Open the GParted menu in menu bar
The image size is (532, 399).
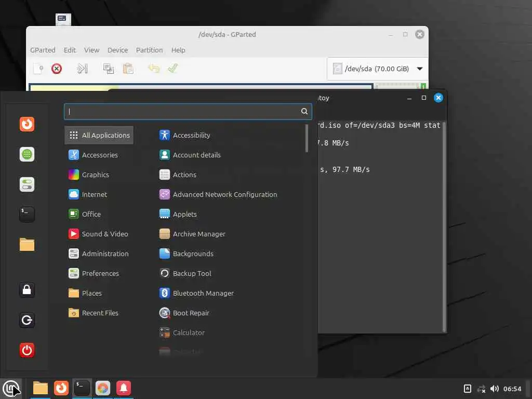tap(43, 50)
